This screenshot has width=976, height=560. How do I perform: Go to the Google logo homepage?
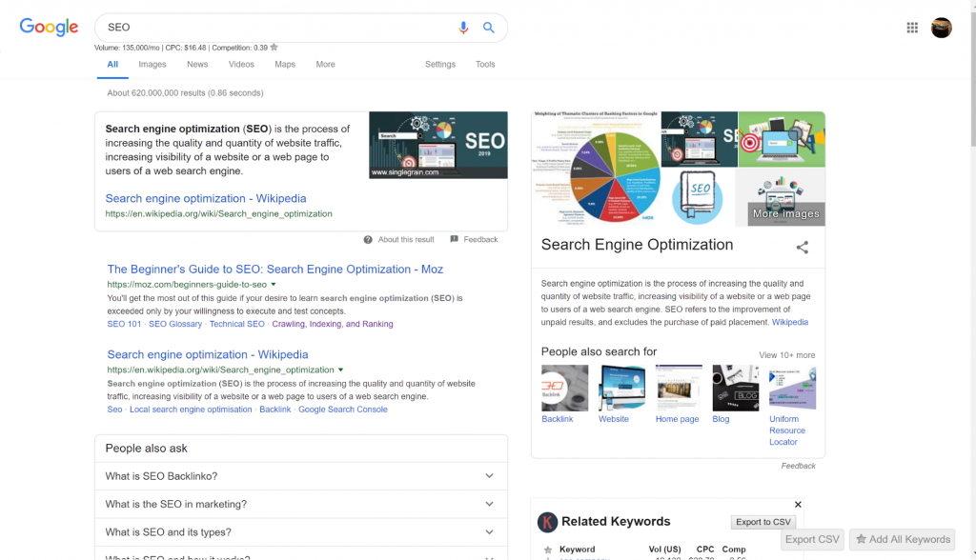(x=49, y=28)
